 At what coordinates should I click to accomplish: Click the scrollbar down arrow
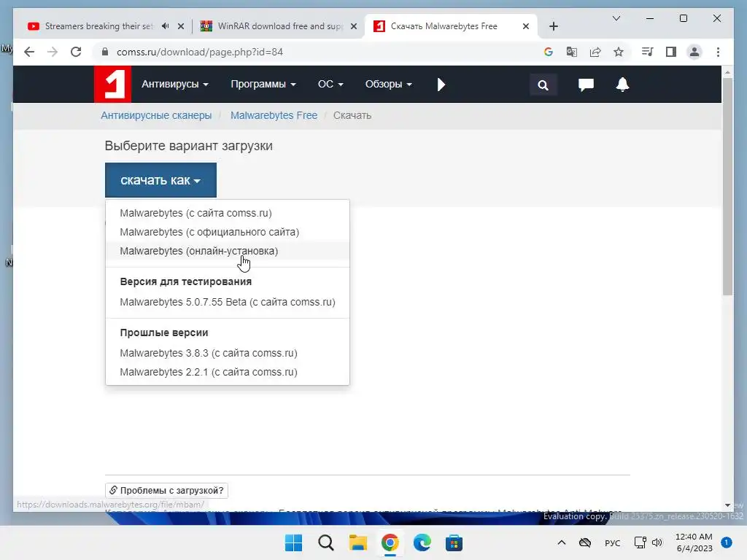(x=727, y=505)
